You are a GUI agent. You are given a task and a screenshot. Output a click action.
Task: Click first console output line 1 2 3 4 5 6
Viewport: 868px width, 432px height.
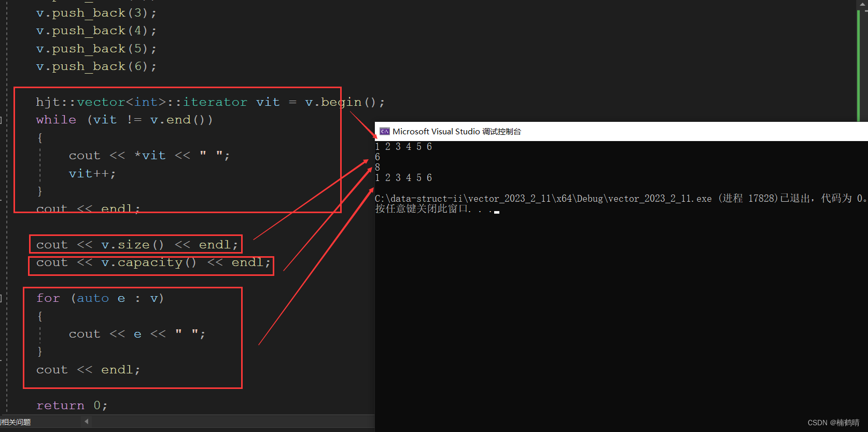coord(403,147)
